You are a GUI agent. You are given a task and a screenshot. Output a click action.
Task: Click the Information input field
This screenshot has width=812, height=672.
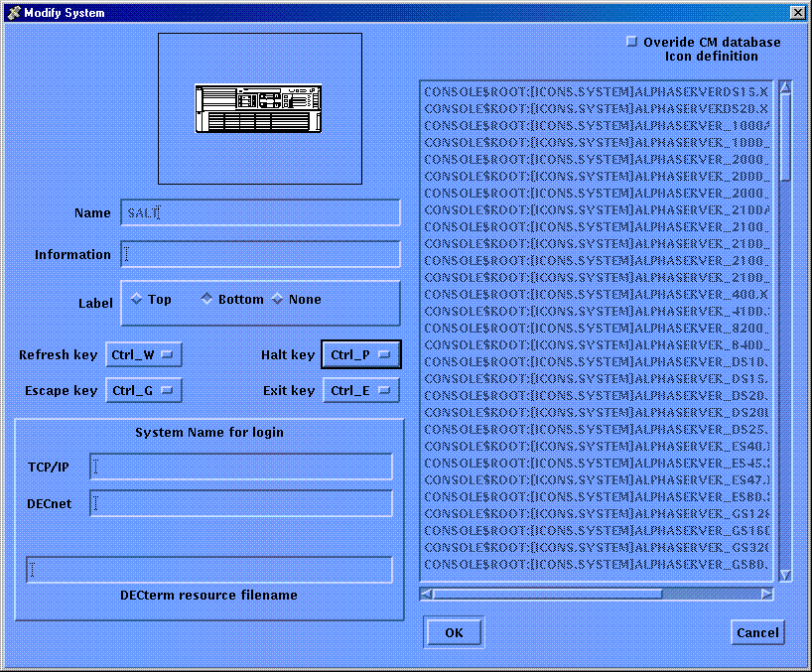(260, 254)
